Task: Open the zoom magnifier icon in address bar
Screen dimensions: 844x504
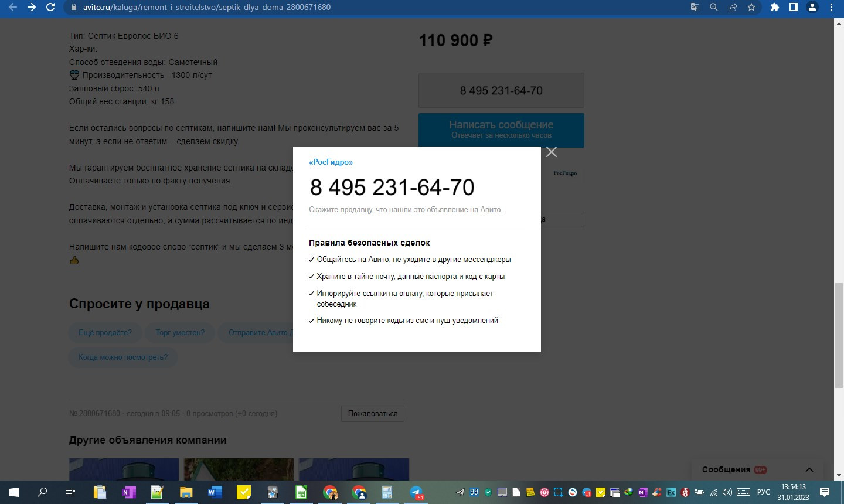Action: 714,7
